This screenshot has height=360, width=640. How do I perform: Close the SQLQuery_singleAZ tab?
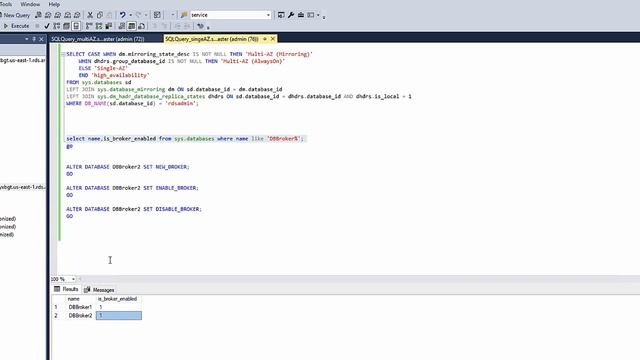(273, 39)
